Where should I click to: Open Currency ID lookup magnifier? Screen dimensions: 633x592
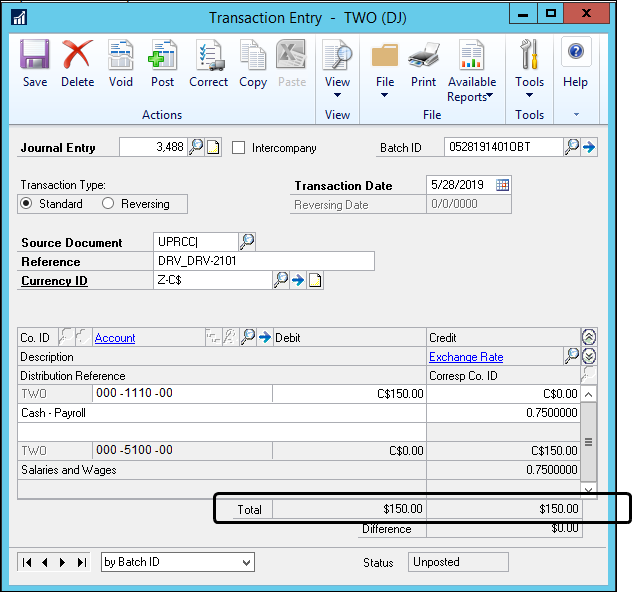coord(281,280)
